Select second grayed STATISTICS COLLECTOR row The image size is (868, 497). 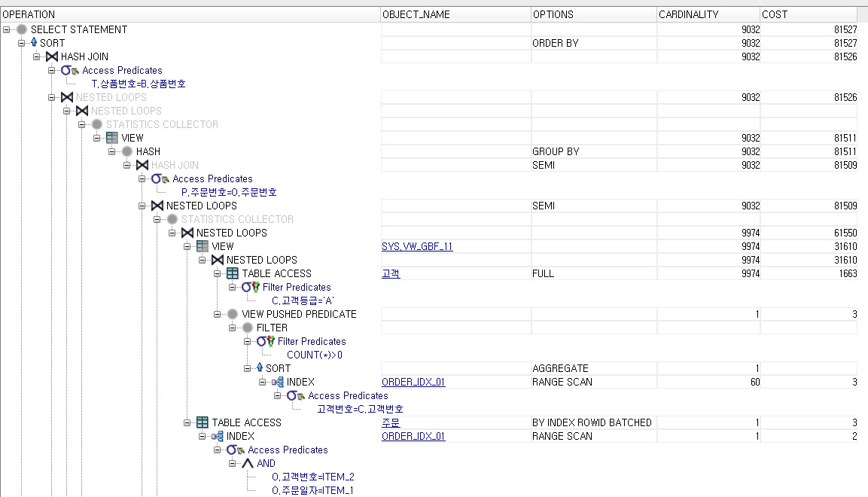[237, 219]
